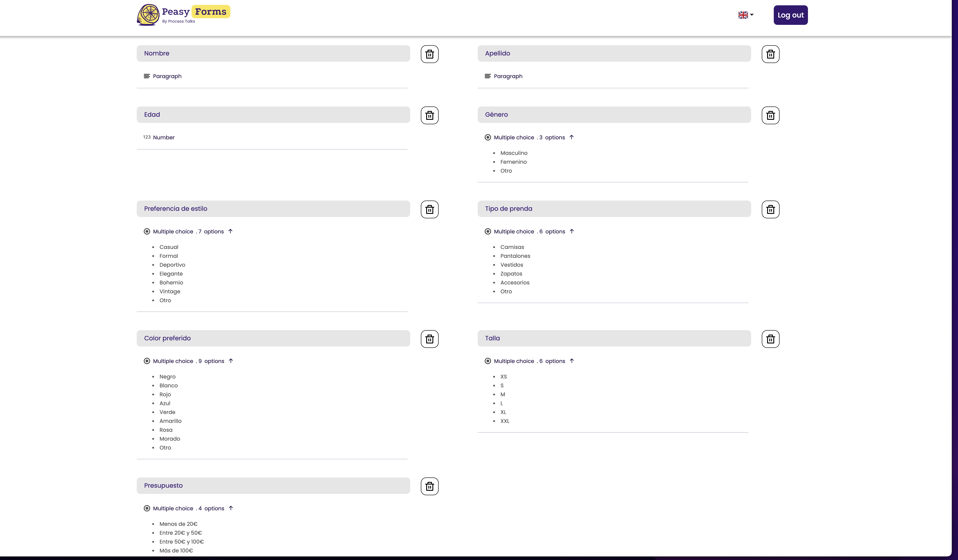
Task: Delete the Presupuesto question
Action: click(430, 486)
